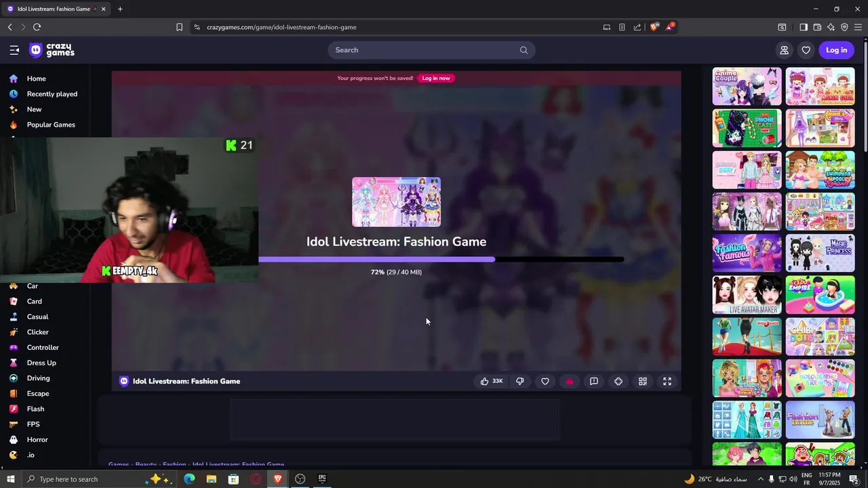This screenshot has height=488, width=868.
Task: Close the Idol Livestream tab
Action: click(103, 9)
